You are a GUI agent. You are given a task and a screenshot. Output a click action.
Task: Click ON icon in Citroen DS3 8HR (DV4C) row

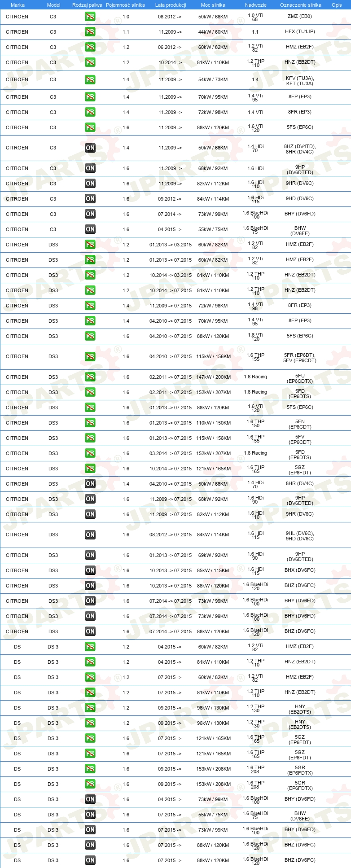pos(90,484)
